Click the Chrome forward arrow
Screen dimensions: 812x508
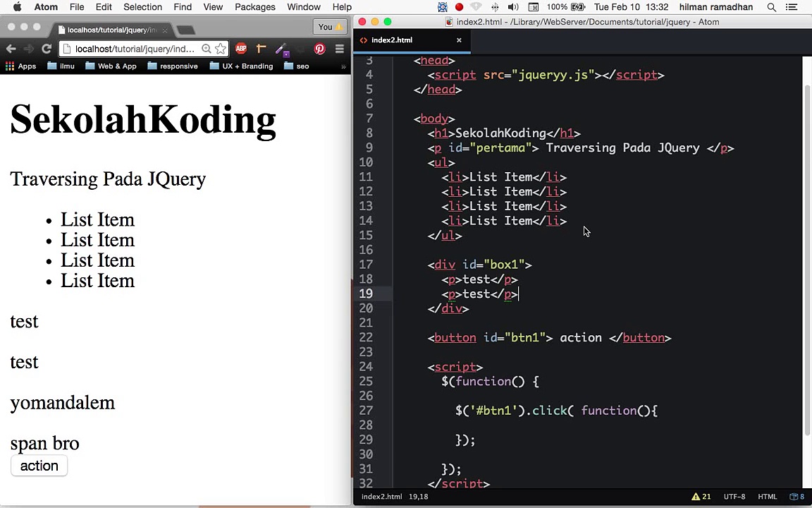pyautogui.click(x=28, y=49)
